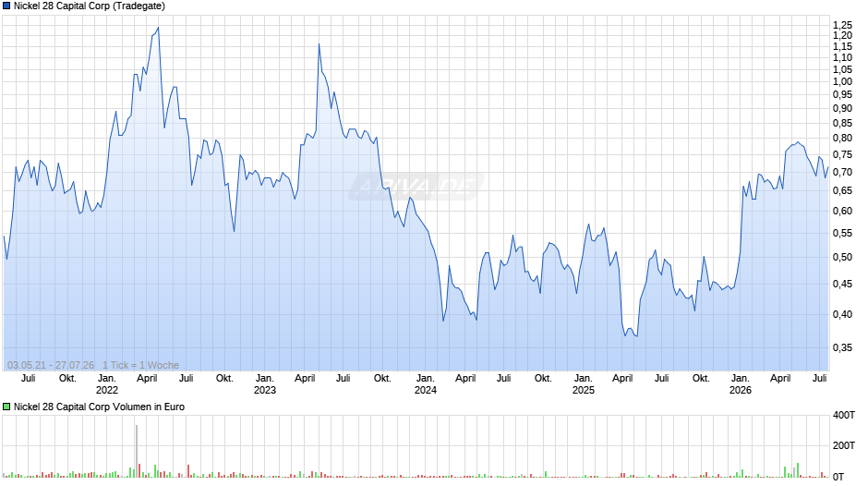Click the tallest gray volume bar
The image size is (868, 486).
[137, 451]
